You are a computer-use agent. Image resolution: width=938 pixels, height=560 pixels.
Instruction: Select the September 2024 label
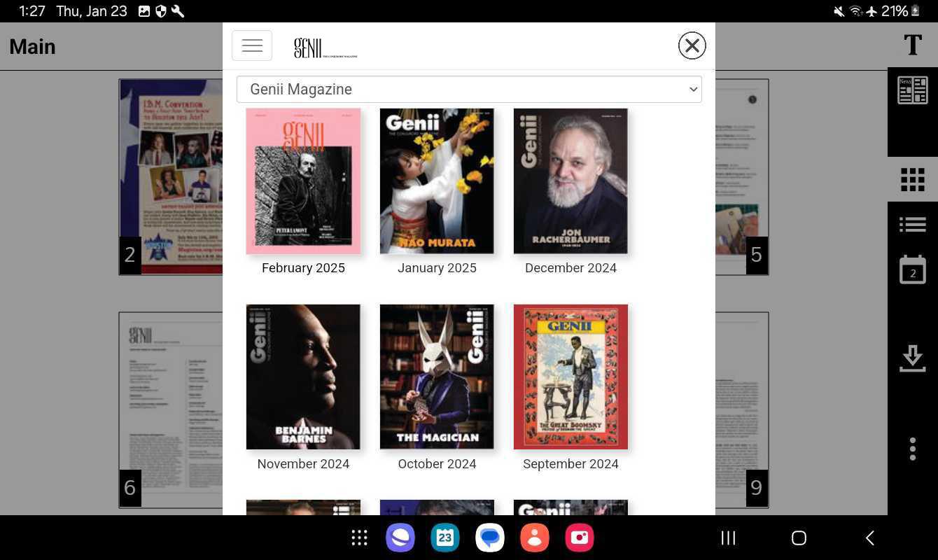click(x=570, y=464)
